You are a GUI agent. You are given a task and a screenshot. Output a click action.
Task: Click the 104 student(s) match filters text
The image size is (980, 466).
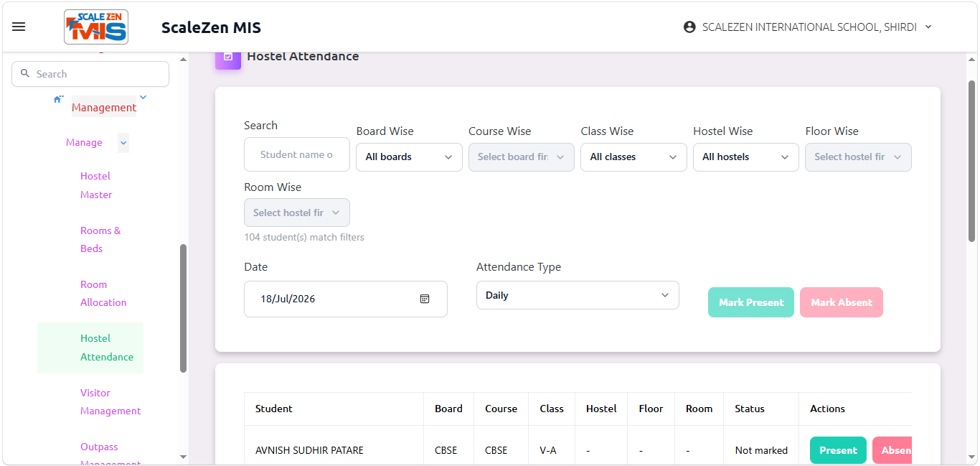coord(304,237)
